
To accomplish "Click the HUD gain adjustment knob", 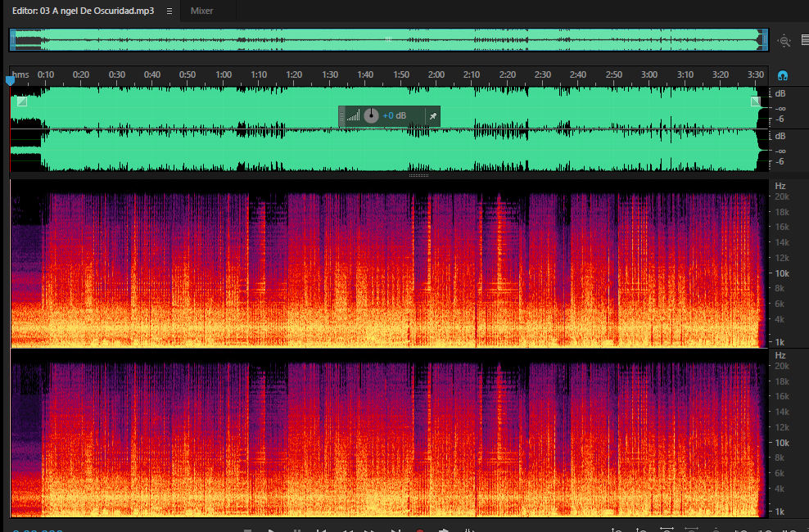I will 371,115.
